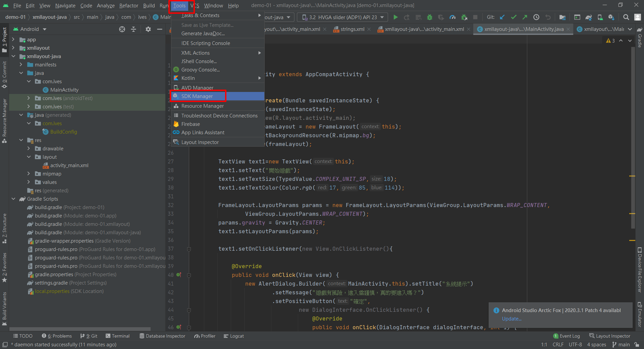The width and height of the screenshot is (644, 349).
Task: Click the yellow warning stripe marker near line 29
Action: tap(632, 176)
